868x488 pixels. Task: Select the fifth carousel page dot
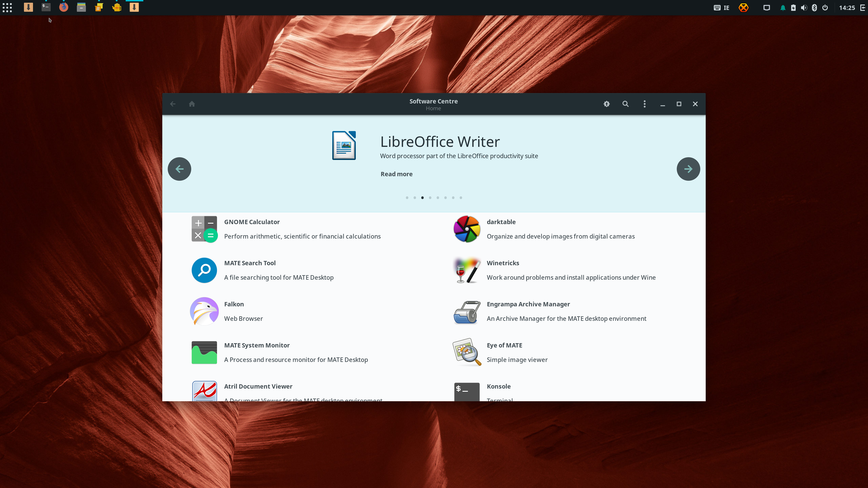click(x=438, y=198)
